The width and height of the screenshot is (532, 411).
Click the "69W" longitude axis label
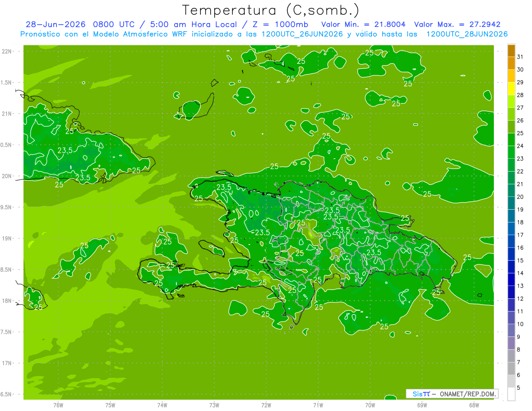click(422, 405)
